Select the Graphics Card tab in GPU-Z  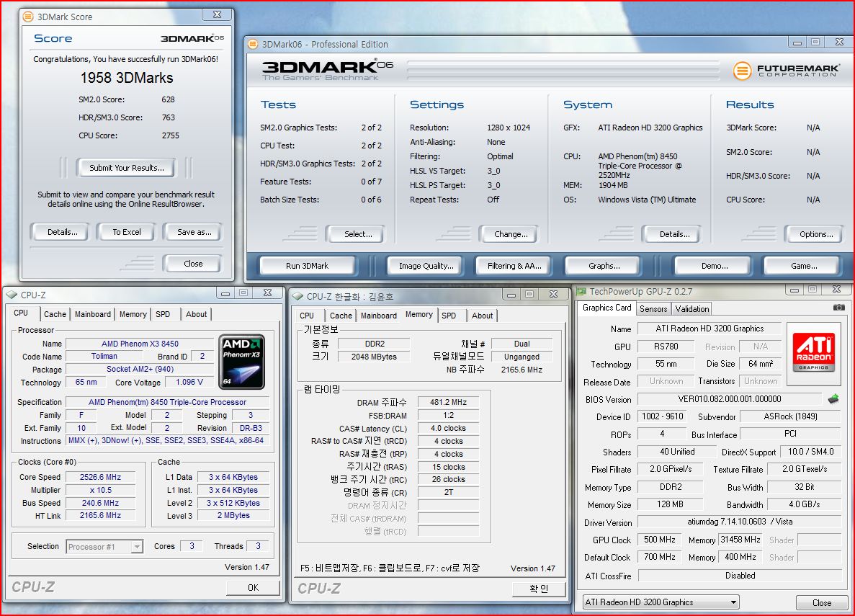[x=607, y=308]
